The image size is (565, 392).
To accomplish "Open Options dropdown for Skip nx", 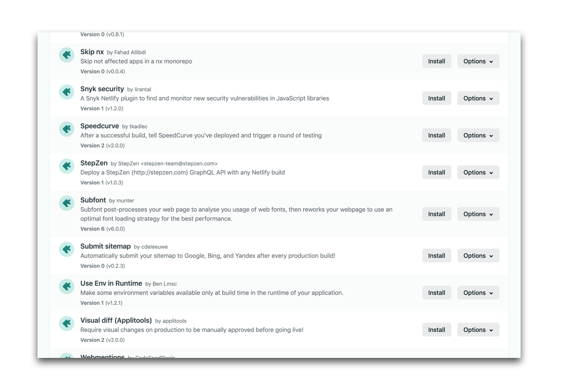I will (x=478, y=61).
